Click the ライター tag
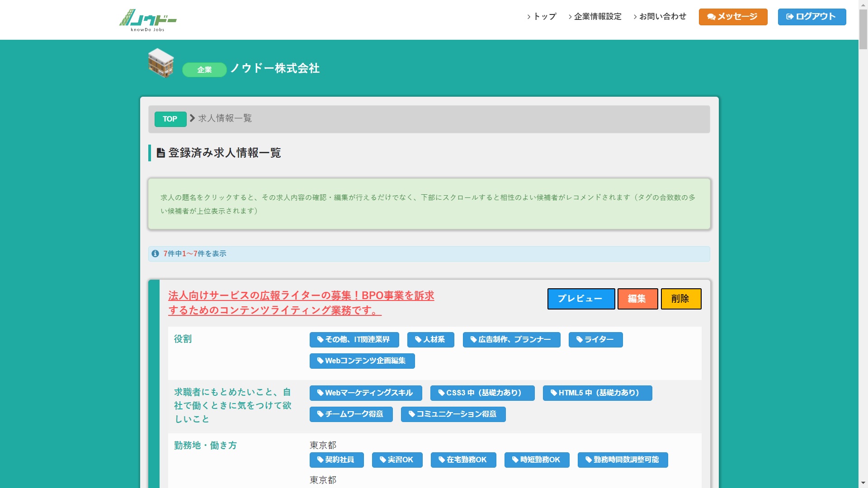This screenshot has height=488, width=868. 595,340
